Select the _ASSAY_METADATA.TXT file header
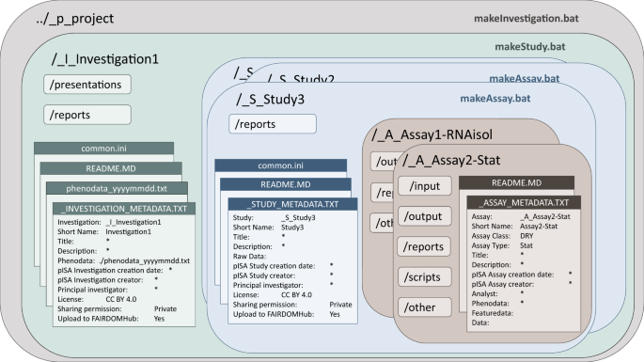This screenshot has width=644, height=362. point(524,202)
